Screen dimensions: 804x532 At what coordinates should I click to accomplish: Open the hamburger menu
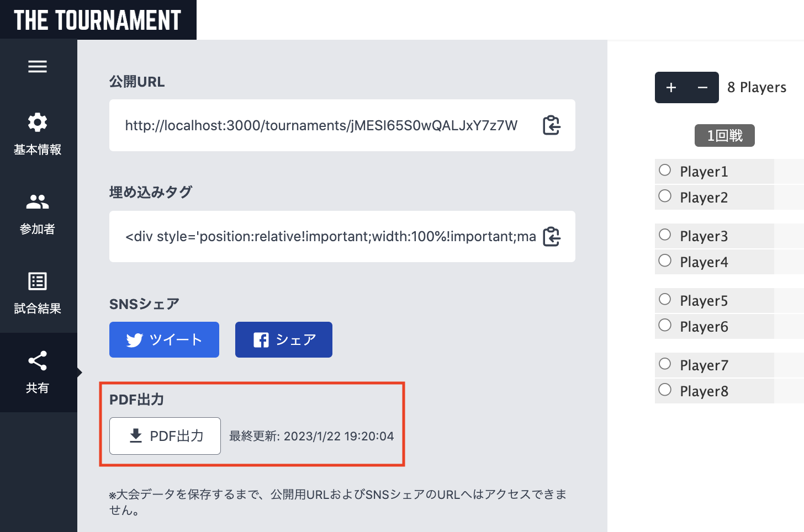coord(38,66)
